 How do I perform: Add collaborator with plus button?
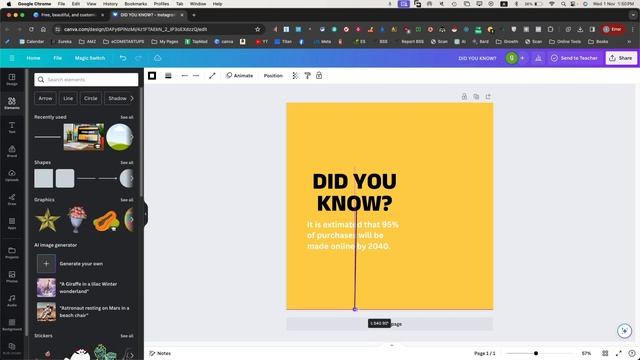[x=522, y=58]
